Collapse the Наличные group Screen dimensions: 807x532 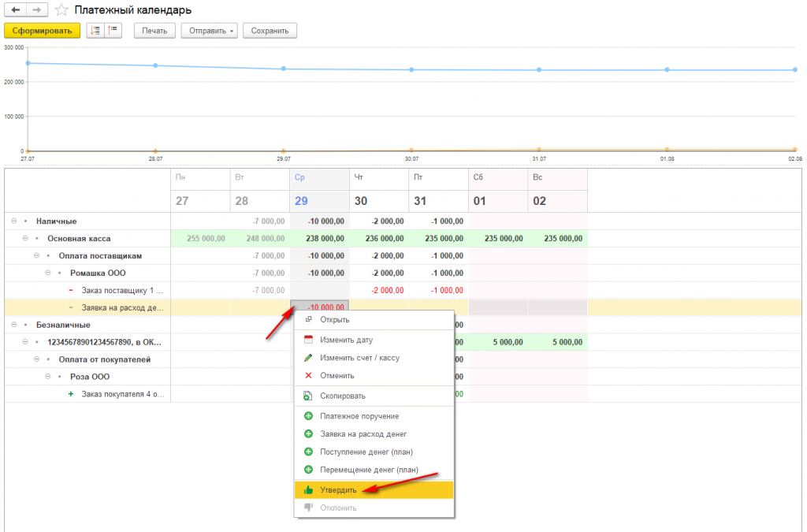[x=14, y=221]
